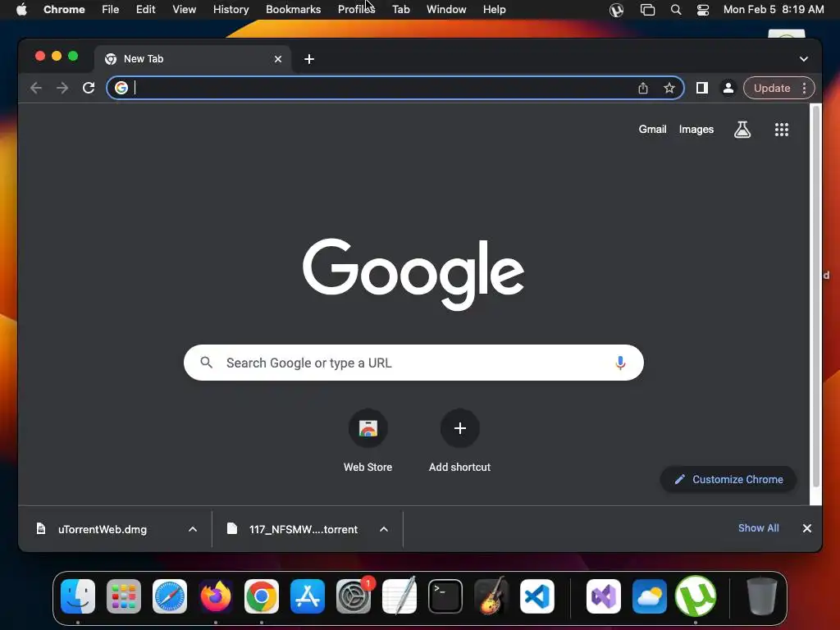This screenshot has width=840, height=630.
Task: Launch Firefox from the dock
Action: point(216,596)
